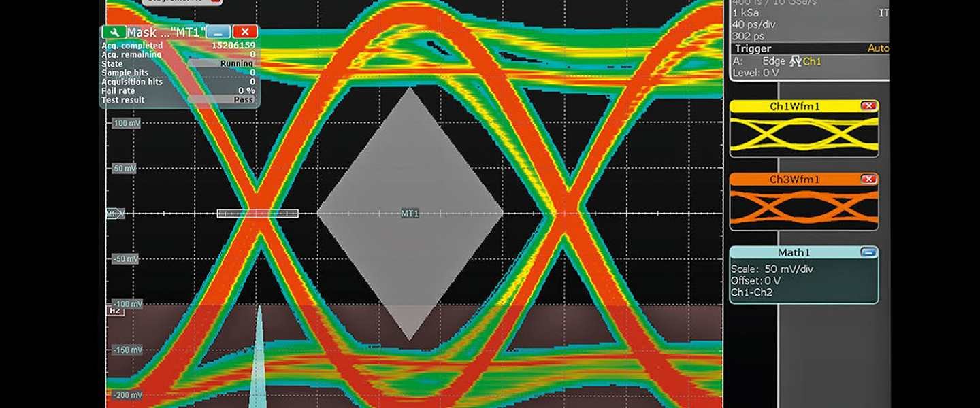Click the trigger edge slope icon
The image size is (980, 408).
click(x=796, y=61)
